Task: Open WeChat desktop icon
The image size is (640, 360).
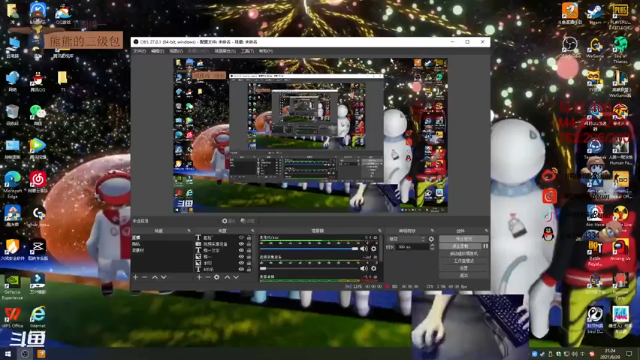Action: pos(38,115)
